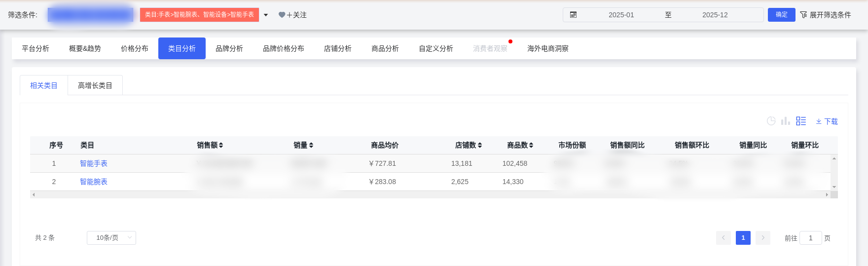Screen dimensions: 868x266
Task: Open the 10条/页 page size dropdown
Action: point(111,238)
